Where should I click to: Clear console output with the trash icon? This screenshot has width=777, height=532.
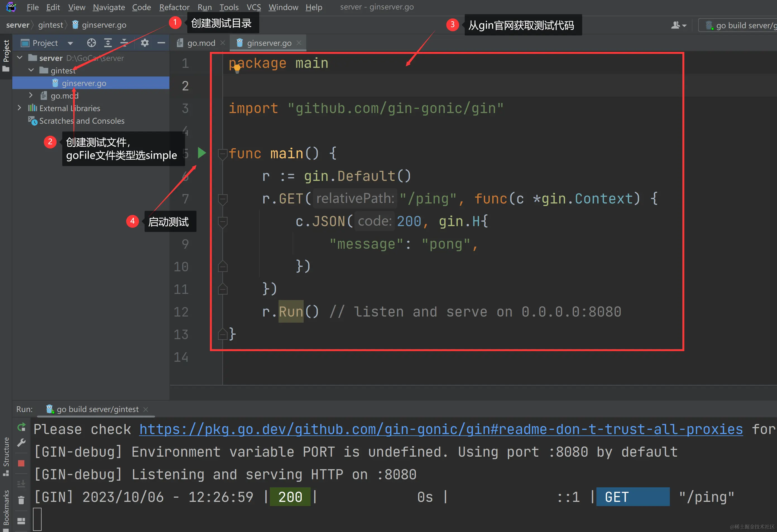21,500
